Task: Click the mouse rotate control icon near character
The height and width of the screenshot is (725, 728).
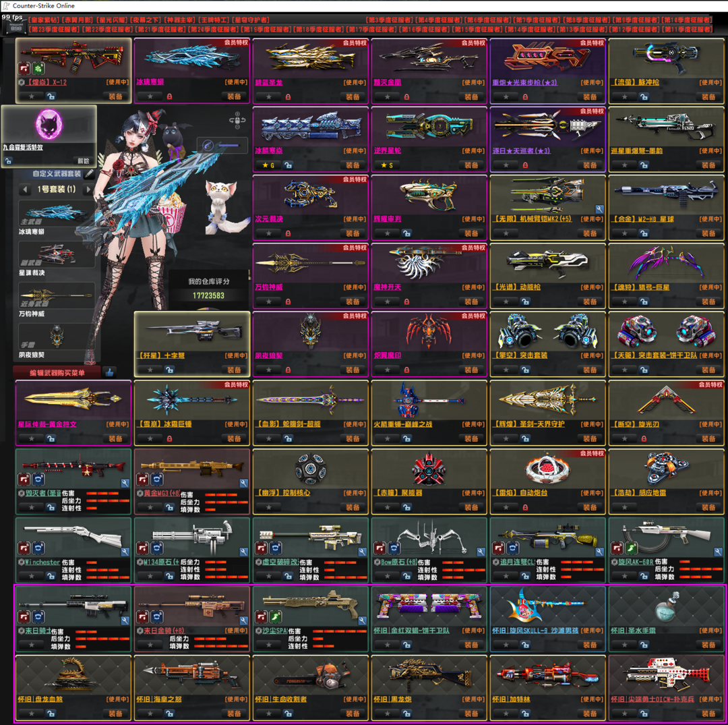Action: 237,121
